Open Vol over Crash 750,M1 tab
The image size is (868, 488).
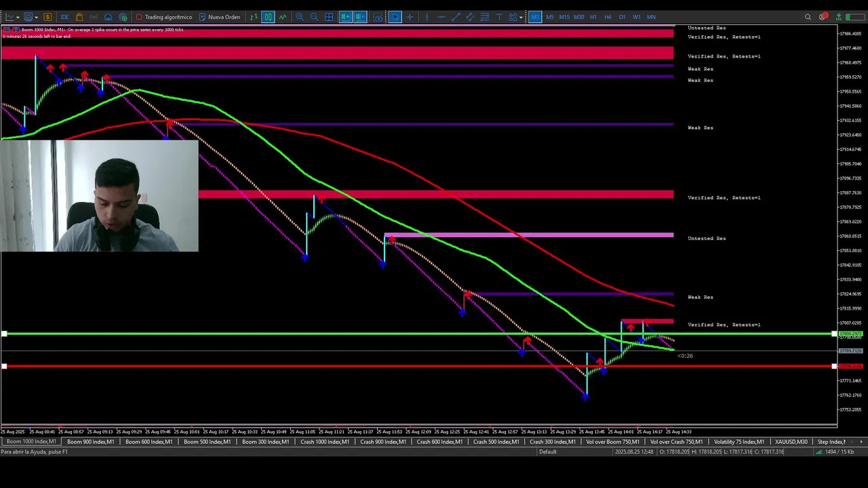[x=676, y=442]
